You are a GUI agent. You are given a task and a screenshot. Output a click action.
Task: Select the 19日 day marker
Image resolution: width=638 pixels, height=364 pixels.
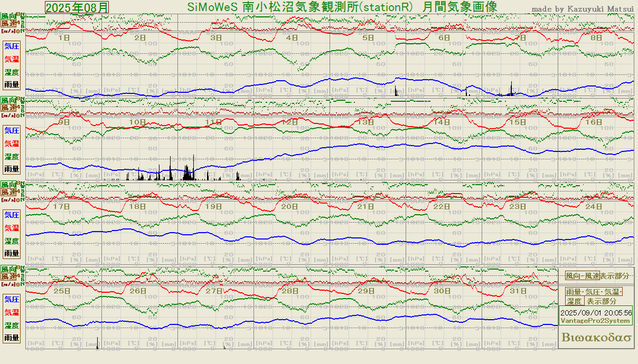pyautogui.click(x=213, y=206)
